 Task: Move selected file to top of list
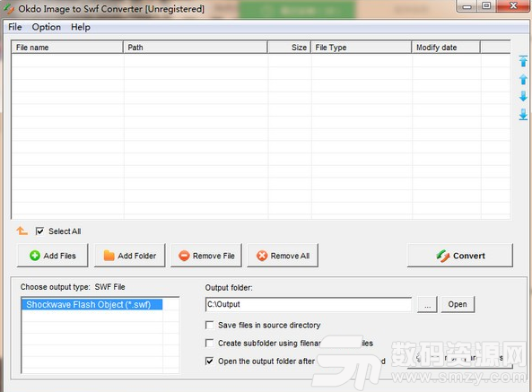click(x=523, y=61)
